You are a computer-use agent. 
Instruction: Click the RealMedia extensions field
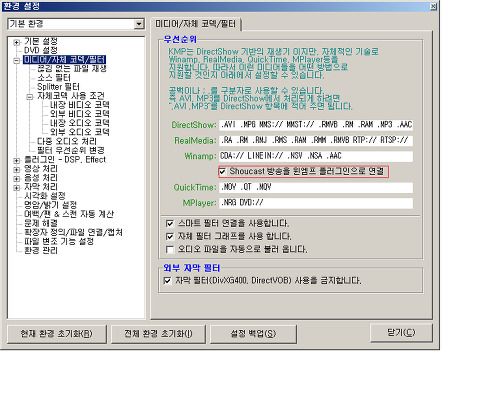click(316, 140)
